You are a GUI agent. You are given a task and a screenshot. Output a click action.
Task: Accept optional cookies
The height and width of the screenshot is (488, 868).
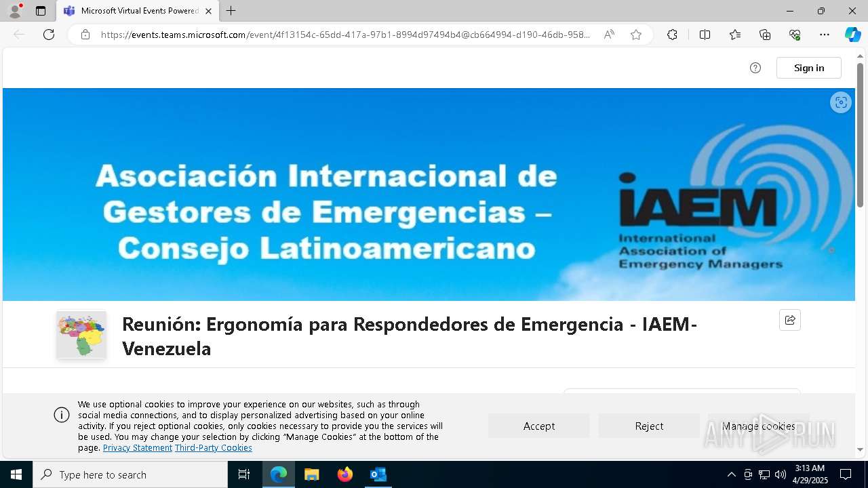click(x=539, y=426)
